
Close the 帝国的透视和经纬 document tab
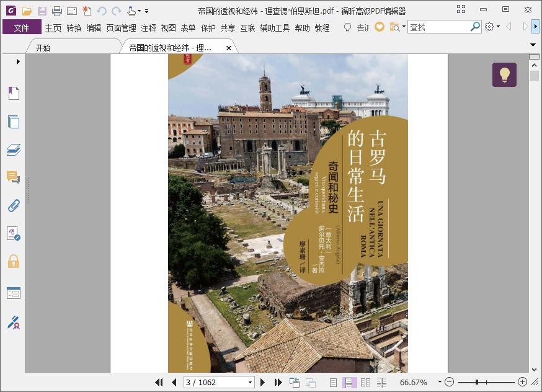(x=228, y=48)
